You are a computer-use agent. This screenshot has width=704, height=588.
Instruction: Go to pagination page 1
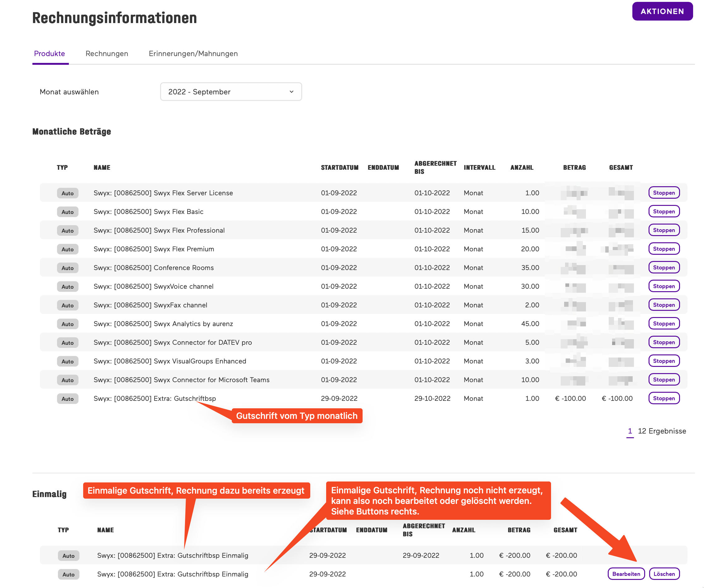pyautogui.click(x=630, y=431)
